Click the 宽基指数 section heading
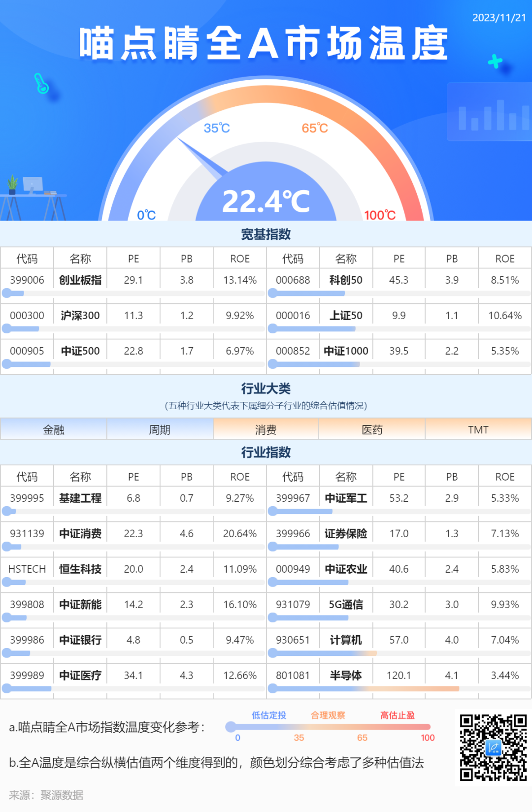This screenshot has width=532, height=812. (266, 234)
